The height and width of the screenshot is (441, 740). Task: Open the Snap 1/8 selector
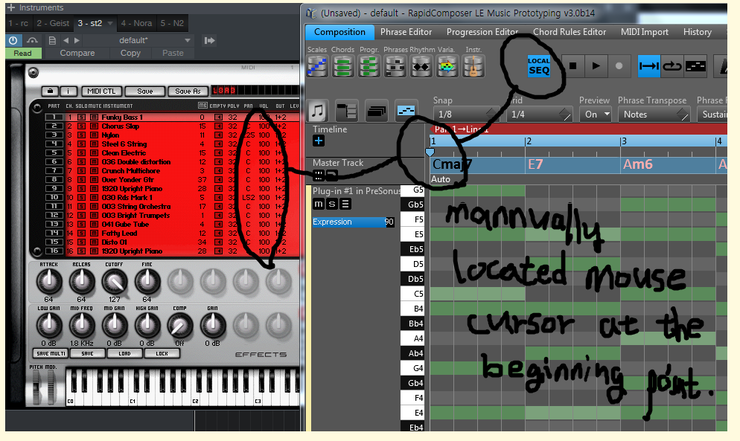[x=465, y=114]
